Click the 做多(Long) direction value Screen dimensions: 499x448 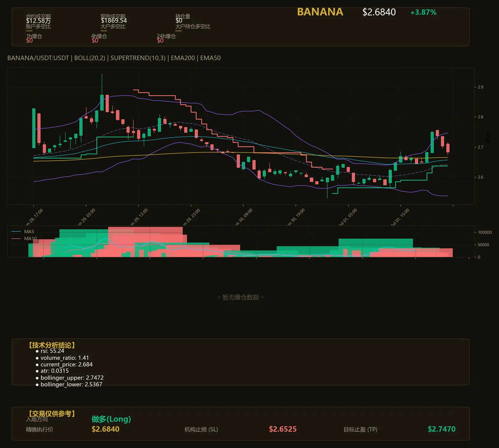111,419
